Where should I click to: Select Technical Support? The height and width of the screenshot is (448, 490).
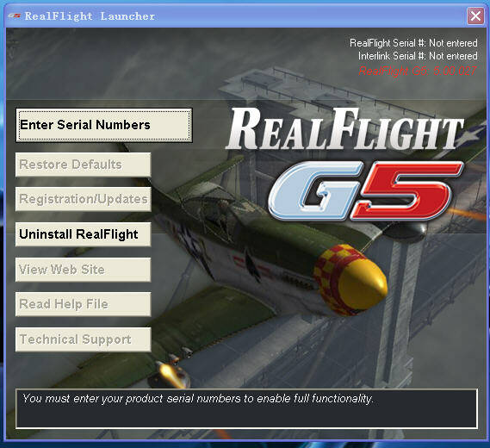pyautogui.click(x=84, y=339)
